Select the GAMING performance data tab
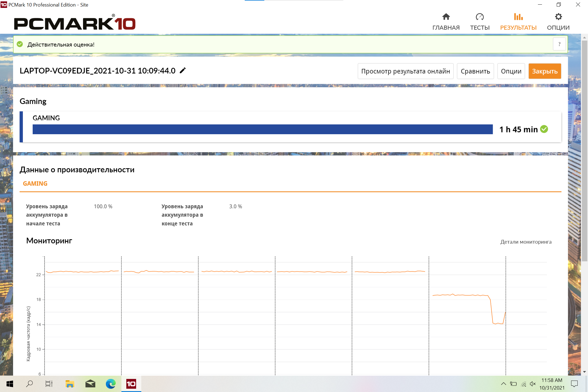Viewport: 588px width, 392px height. point(35,183)
